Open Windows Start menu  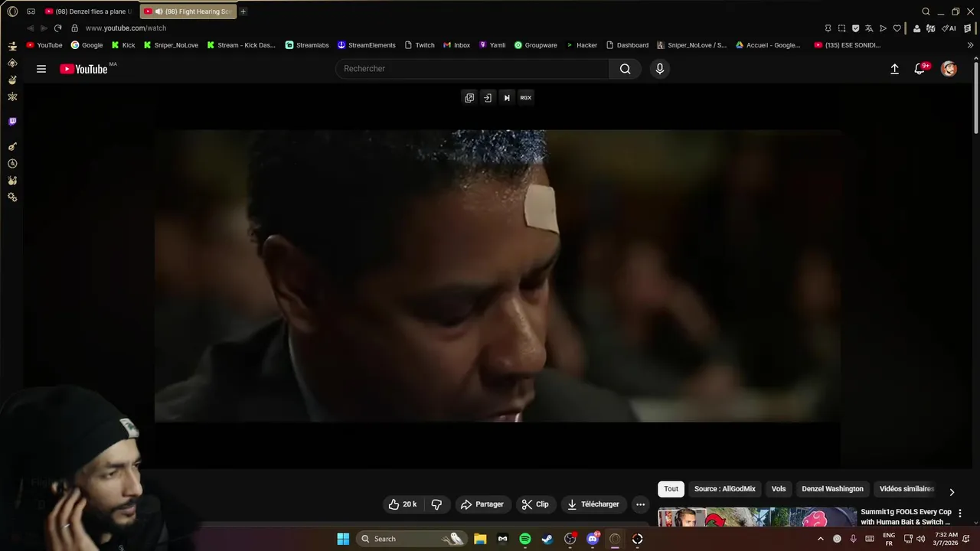343,539
